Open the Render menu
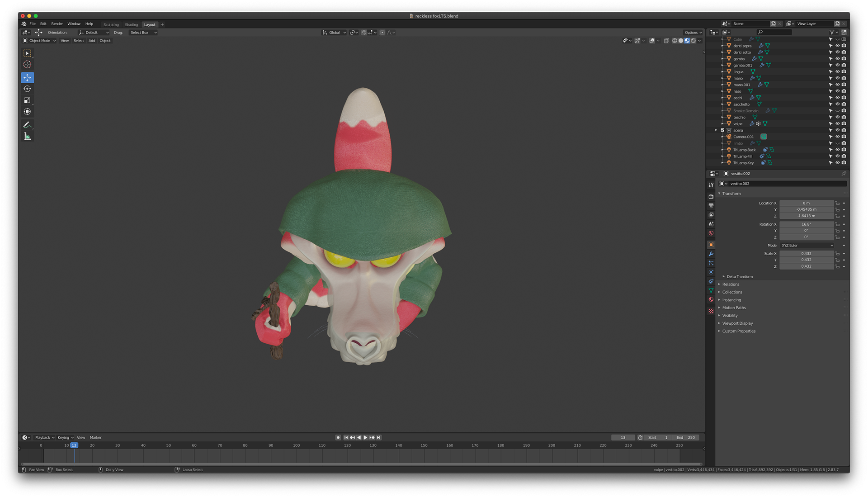Screen dimensions: 868x497 click(x=57, y=24)
